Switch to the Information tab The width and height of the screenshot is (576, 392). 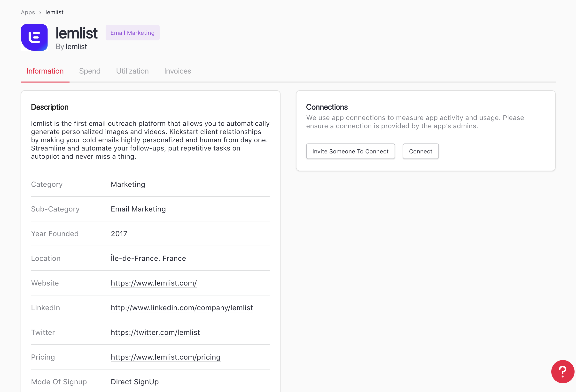(45, 71)
